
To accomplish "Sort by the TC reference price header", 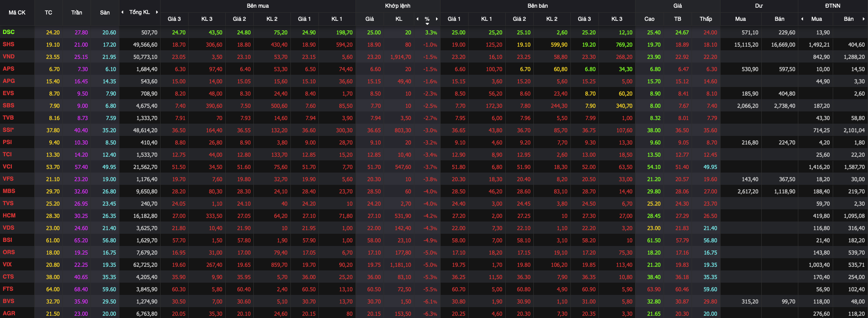I will click(48, 13).
